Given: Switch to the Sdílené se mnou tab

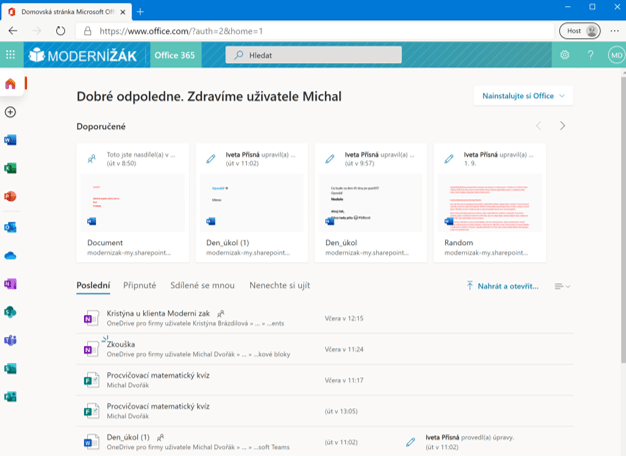Looking at the screenshot, I should tap(202, 285).
